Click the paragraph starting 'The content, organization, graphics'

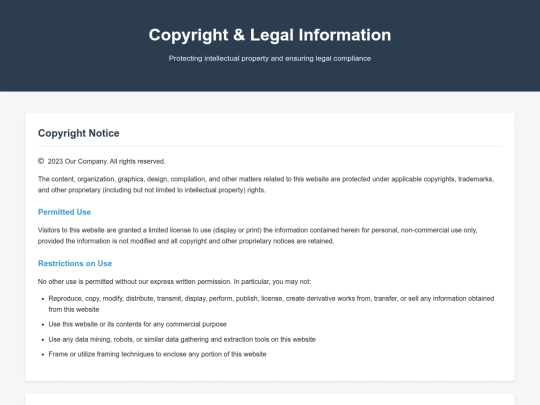(266, 185)
